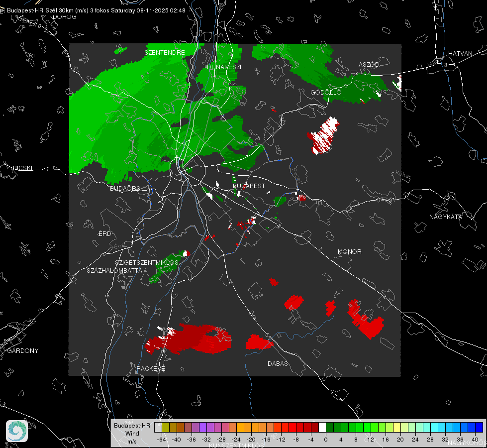Viewport: 487px width, 448px height.
Task: Click the '16' legend scale label
Action: [x=386, y=440]
